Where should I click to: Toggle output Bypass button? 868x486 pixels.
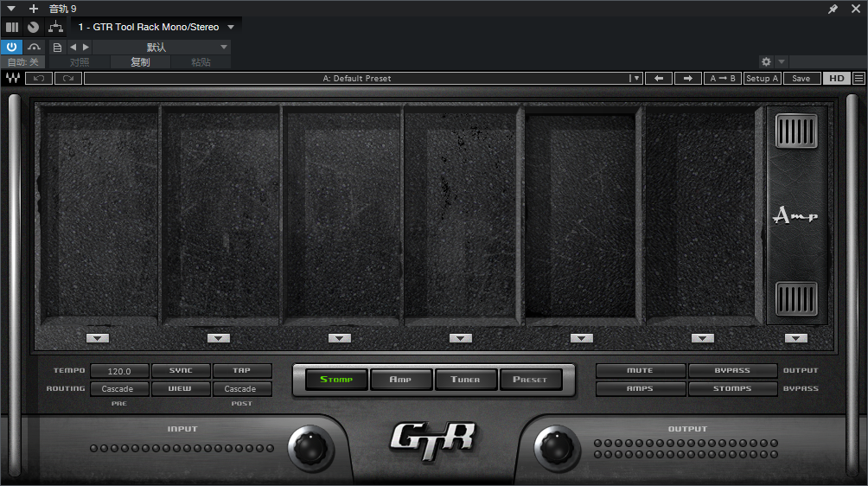tap(732, 371)
